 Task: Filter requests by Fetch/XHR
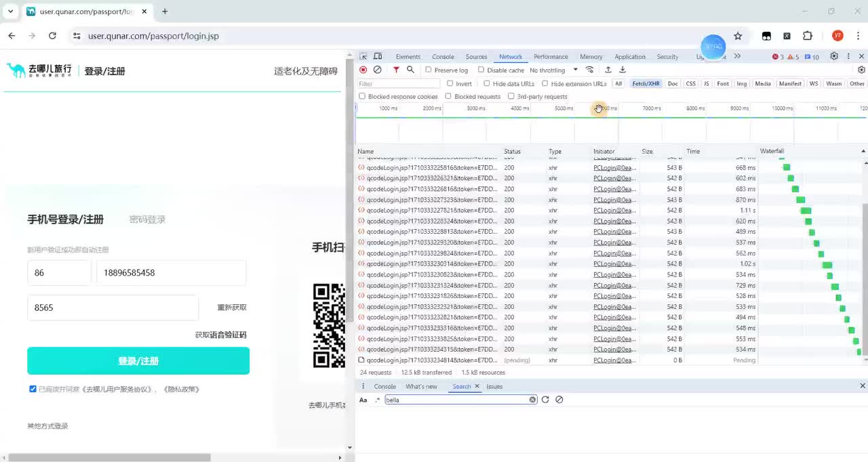(646, 83)
